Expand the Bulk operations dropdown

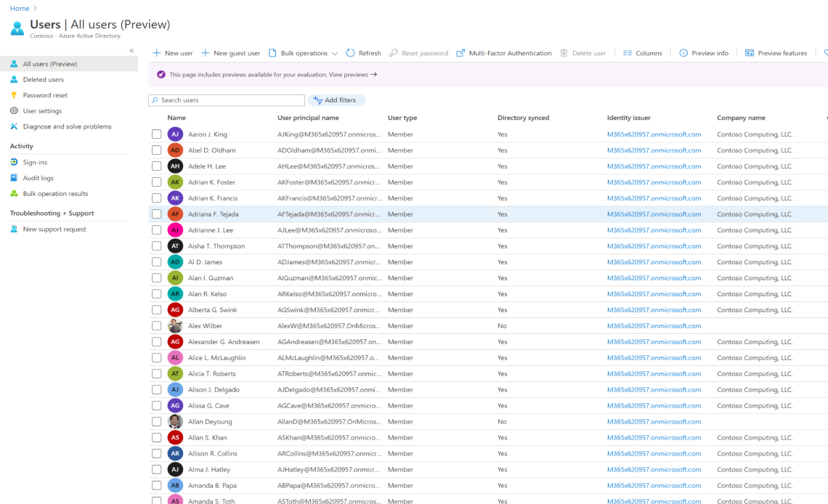[x=335, y=54]
